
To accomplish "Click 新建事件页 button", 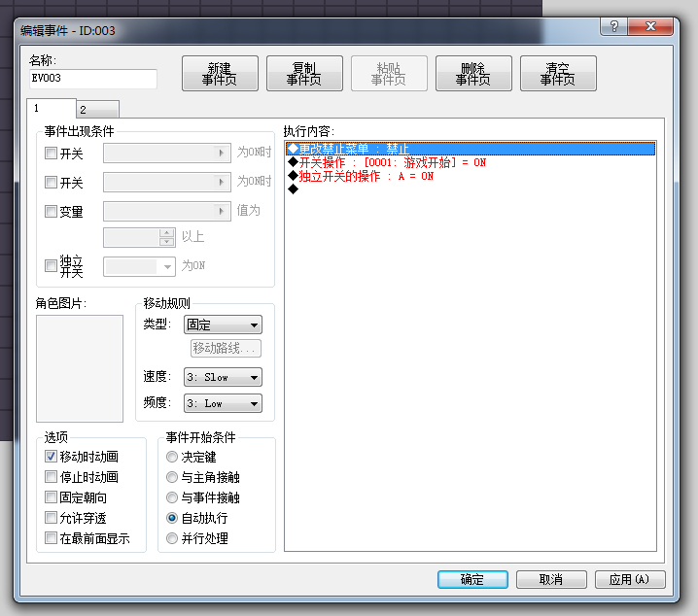I will click(220, 74).
